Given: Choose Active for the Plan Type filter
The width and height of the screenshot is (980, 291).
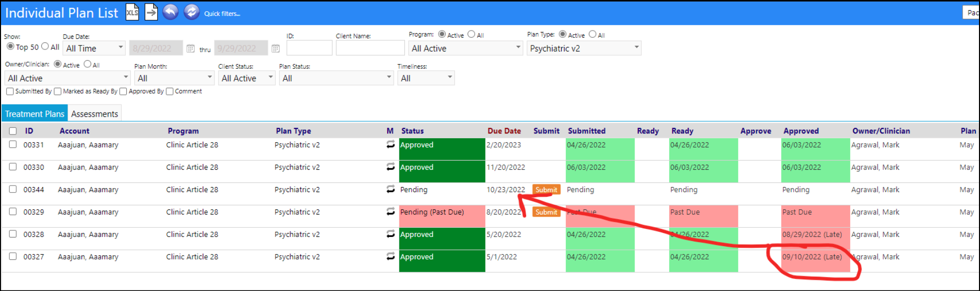Looking at the screenshot, I should (x=563, y=34).
